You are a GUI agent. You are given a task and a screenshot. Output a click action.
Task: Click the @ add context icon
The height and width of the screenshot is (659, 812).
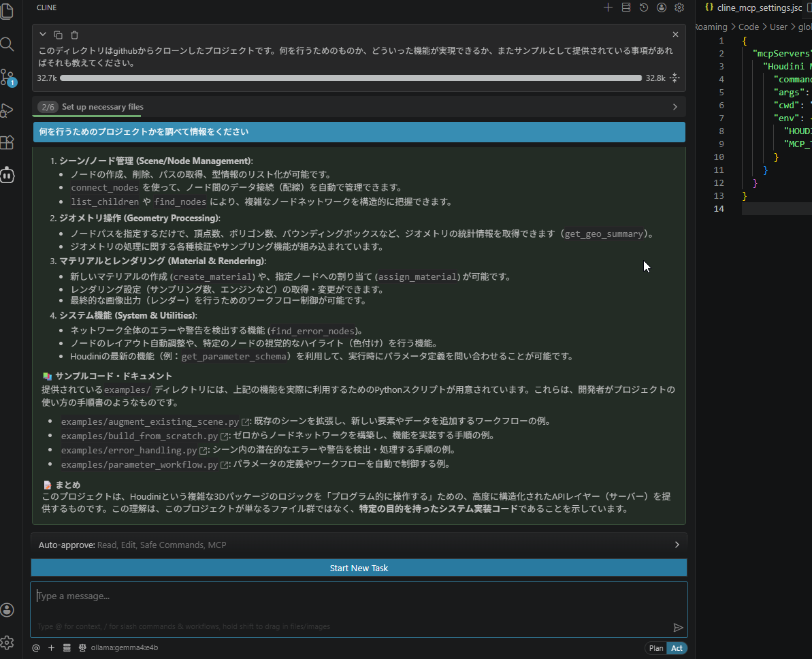[x=36, y=647]
